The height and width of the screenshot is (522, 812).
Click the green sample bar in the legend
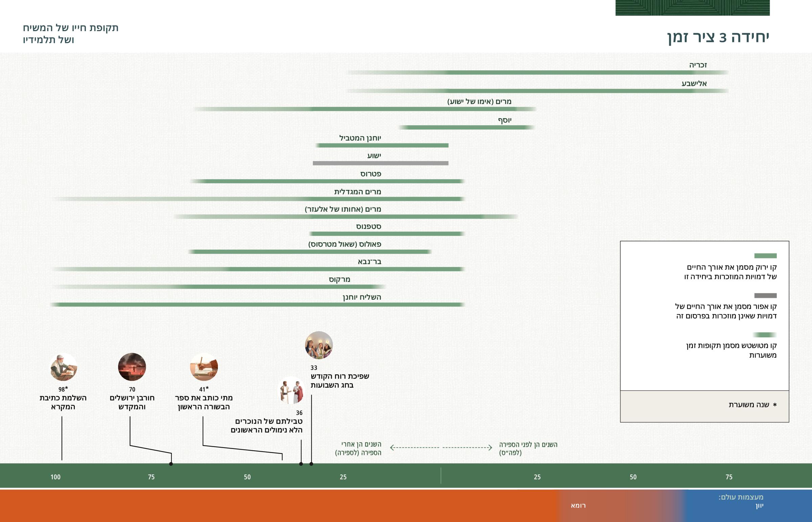click(765, 255)
